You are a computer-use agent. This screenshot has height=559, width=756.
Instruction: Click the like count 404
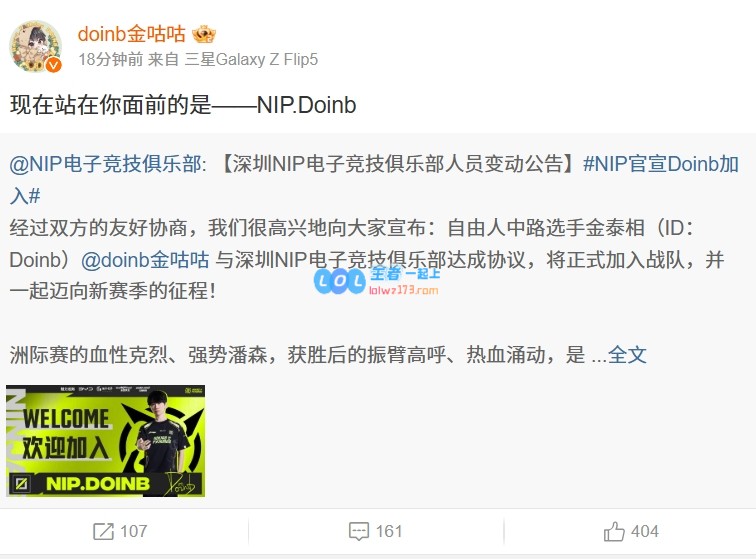coord(645,531)
